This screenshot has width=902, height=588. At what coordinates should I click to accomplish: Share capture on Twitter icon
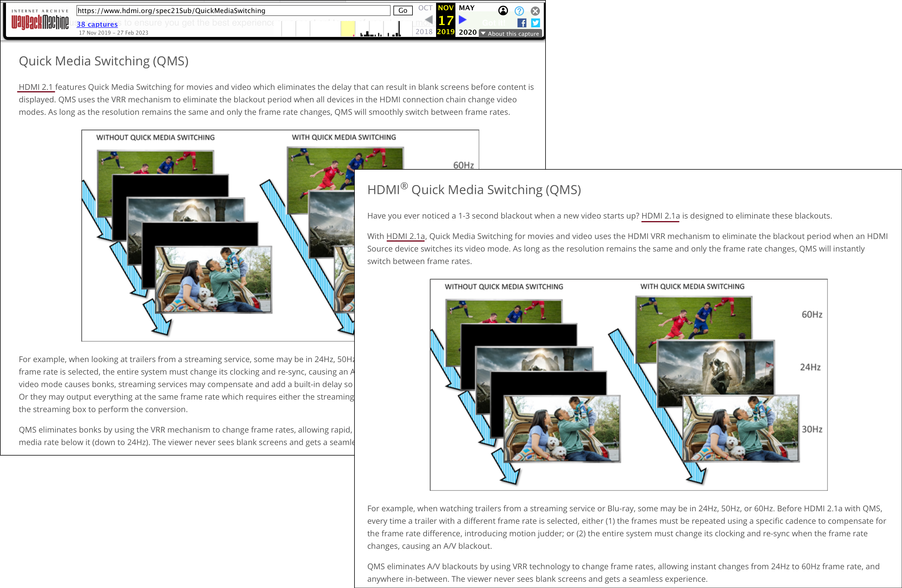coord(535,23)
